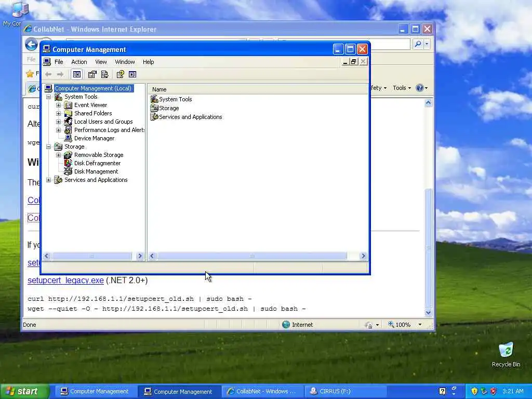The image size is (532, 399).
Task: Select Disk Defragmenter in the tree
Action: 97,163
